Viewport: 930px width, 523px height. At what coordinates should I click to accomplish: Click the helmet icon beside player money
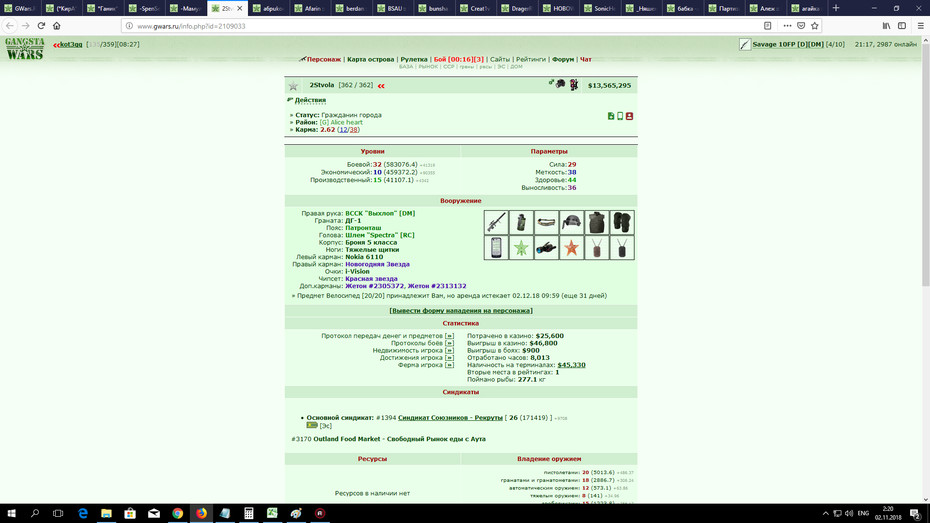pos(560,84)
